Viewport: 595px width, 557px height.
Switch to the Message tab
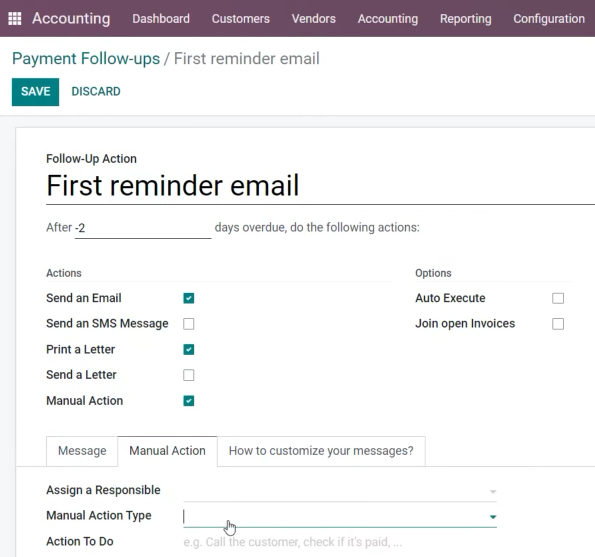coord(82,451)
